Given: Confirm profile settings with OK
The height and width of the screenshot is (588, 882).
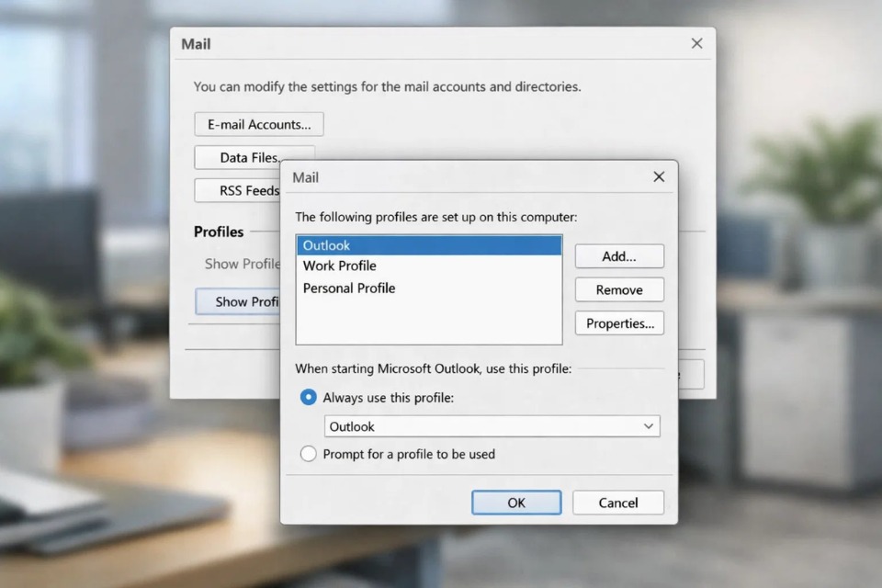Looking at the screenshot, I should coord(516,503).
